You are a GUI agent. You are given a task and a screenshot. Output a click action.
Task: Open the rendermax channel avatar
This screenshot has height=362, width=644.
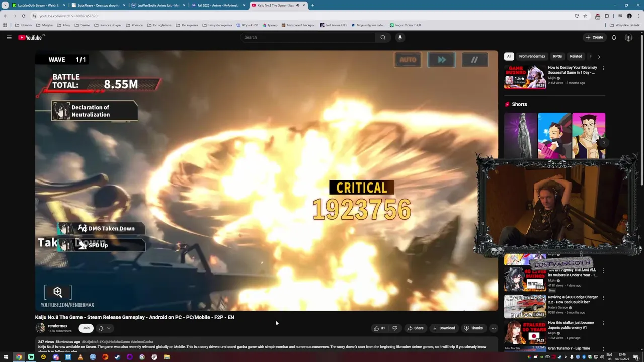click(x=40, y=328)
